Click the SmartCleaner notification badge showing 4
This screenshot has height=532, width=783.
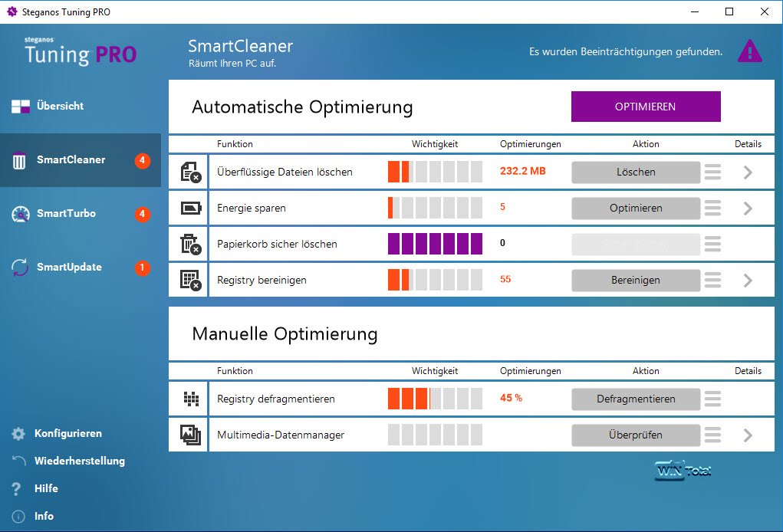pos(143,160)
